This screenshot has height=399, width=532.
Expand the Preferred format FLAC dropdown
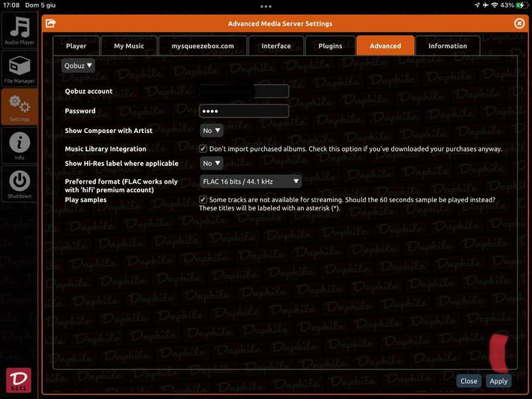251,181
